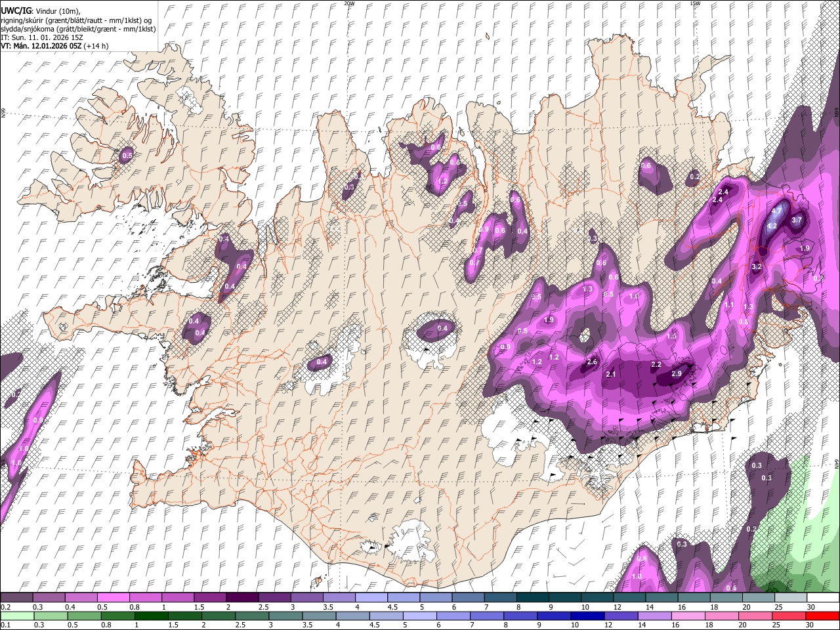
Task: Pick the darkest purple swatch at 2 mm
Action: coord(241,597)
